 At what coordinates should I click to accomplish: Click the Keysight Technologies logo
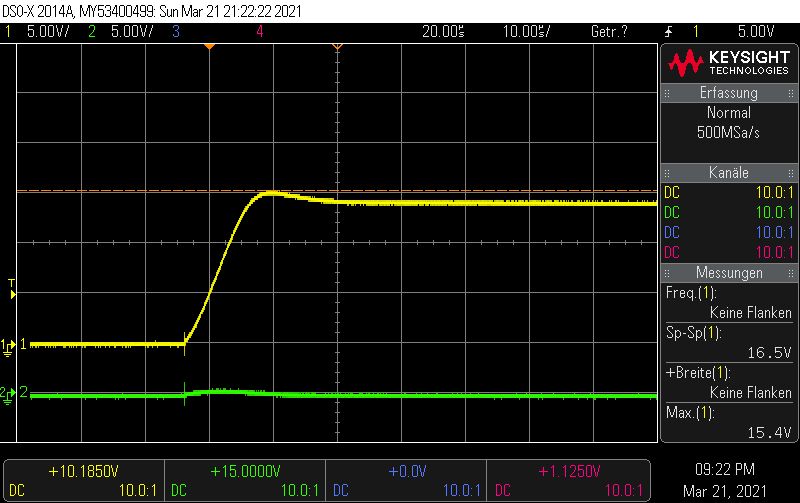point(729,63)
